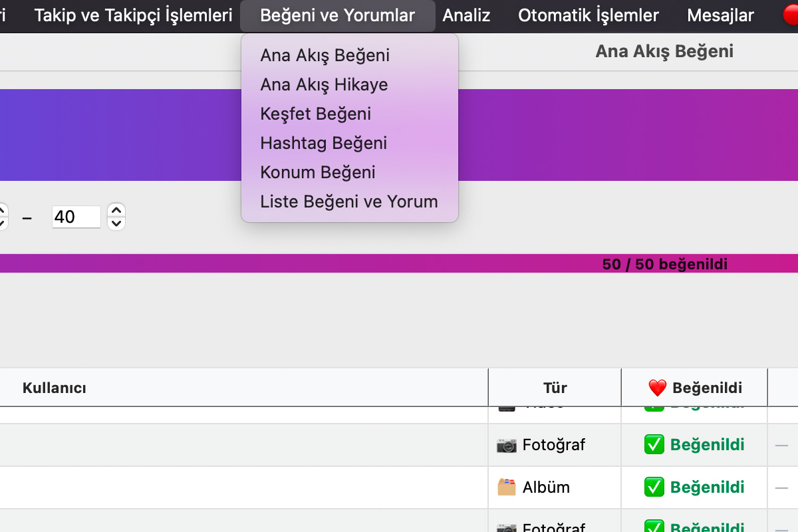Click the 50 / 50 beğenildi progress bar

399,264
